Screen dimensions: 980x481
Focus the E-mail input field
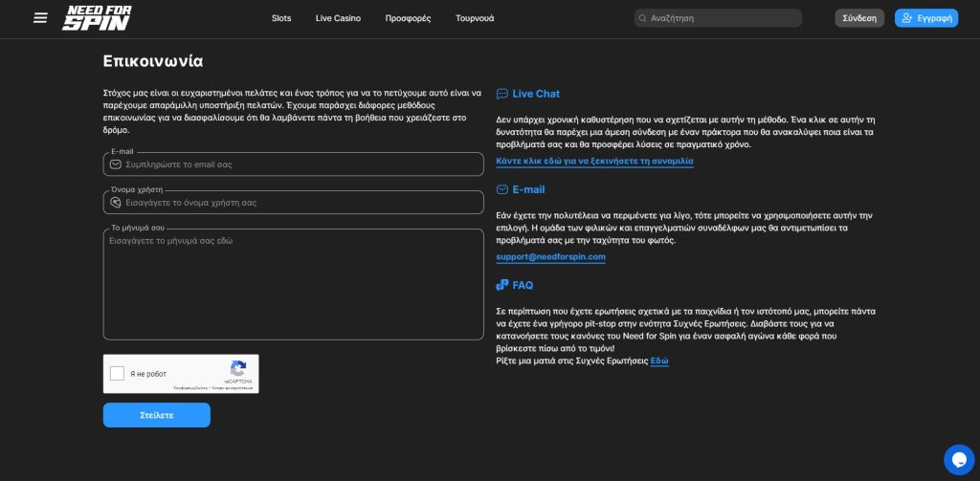[x=297, y=164]
